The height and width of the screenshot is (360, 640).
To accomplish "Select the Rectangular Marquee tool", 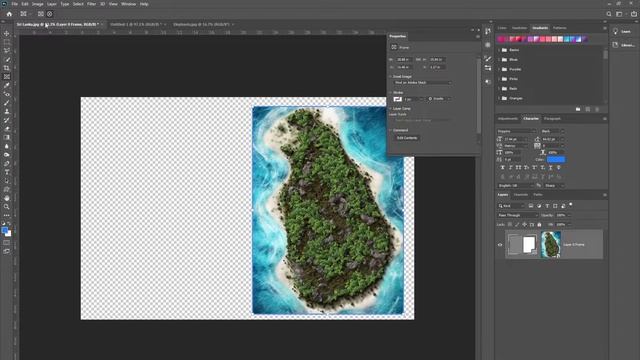I will 7,42.
